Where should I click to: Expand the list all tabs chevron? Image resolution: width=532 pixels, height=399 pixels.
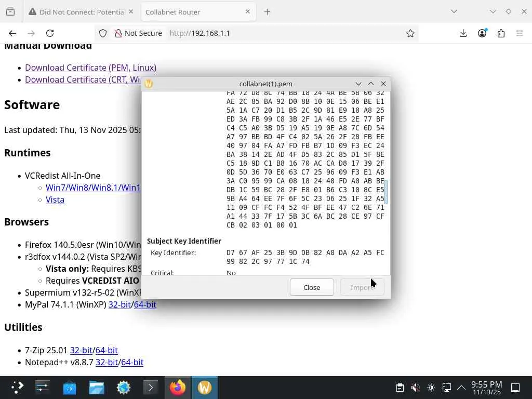454,11
